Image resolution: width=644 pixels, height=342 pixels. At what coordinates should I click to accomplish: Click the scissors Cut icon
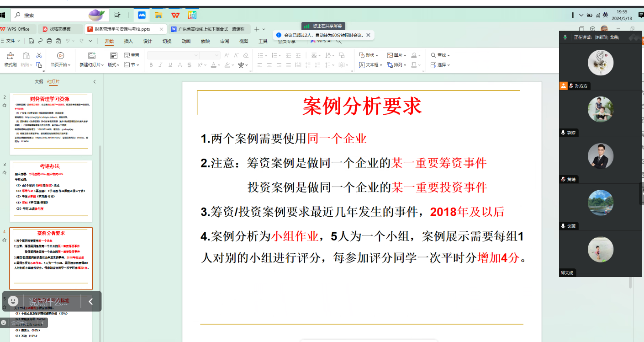39,55
